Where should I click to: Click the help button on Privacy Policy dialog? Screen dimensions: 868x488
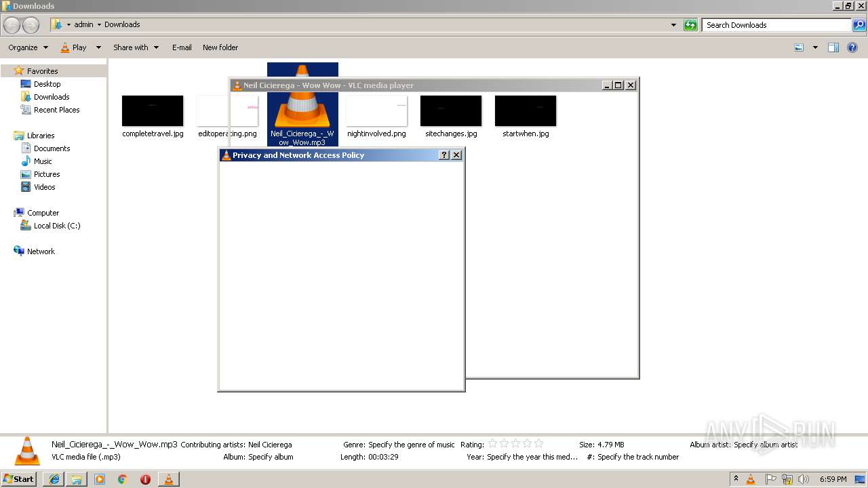click(444, 155)
